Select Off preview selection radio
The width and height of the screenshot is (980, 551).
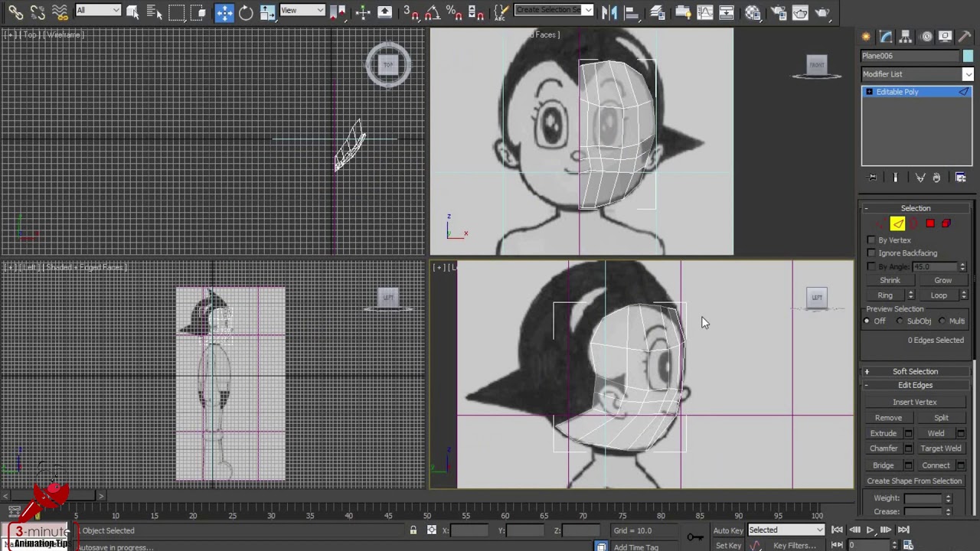coord(867,321)
